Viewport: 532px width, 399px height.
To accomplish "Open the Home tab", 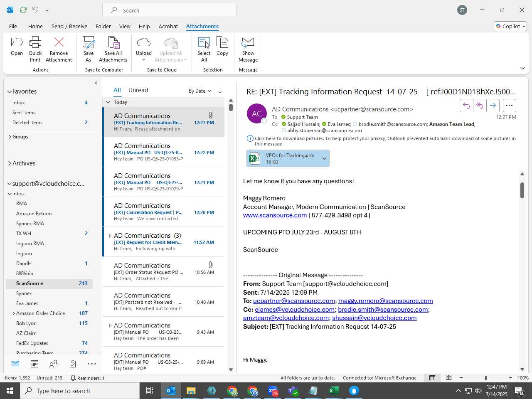I will pos(35,26).
